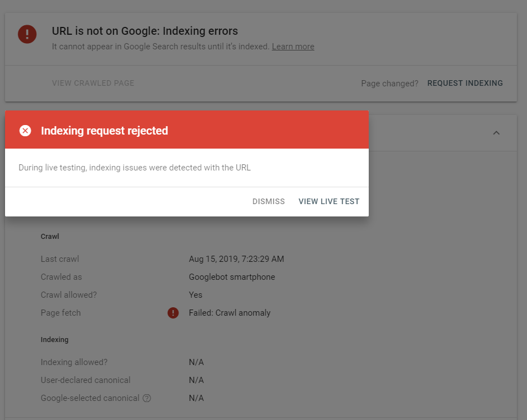527x420 pixels.
Task: Dismiss the indexing request rejected dialog
Action: tap(268, 201)
